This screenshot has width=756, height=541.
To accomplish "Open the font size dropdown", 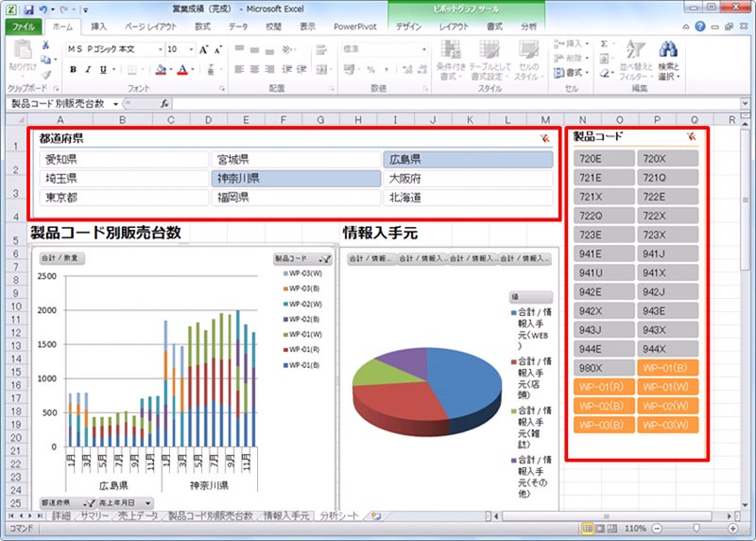I will pos(191,49).
